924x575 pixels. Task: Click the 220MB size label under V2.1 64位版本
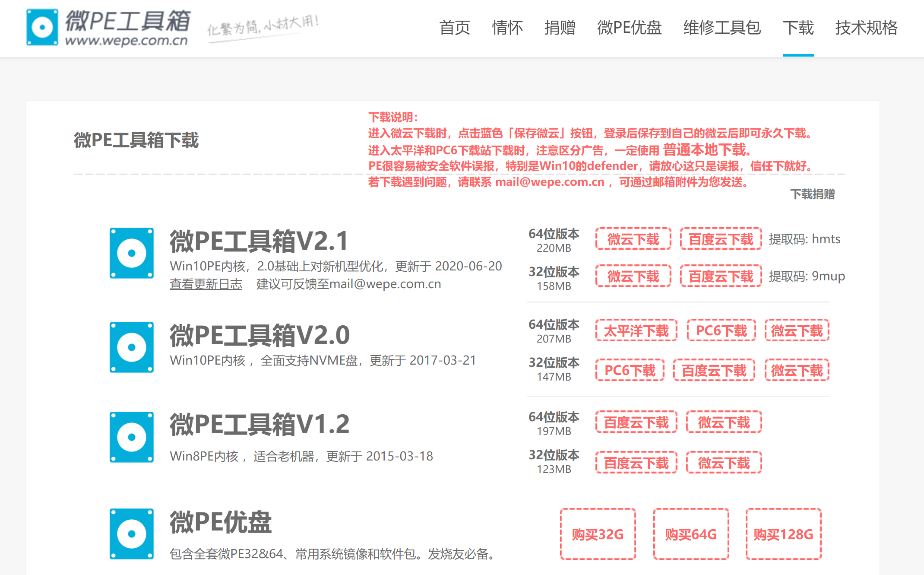(554, 248)
